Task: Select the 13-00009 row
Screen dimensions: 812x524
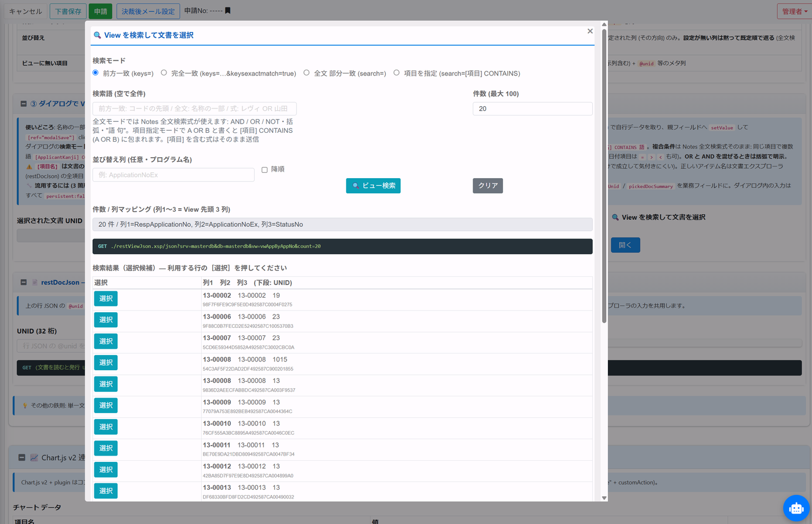Action: pos(106,405)
